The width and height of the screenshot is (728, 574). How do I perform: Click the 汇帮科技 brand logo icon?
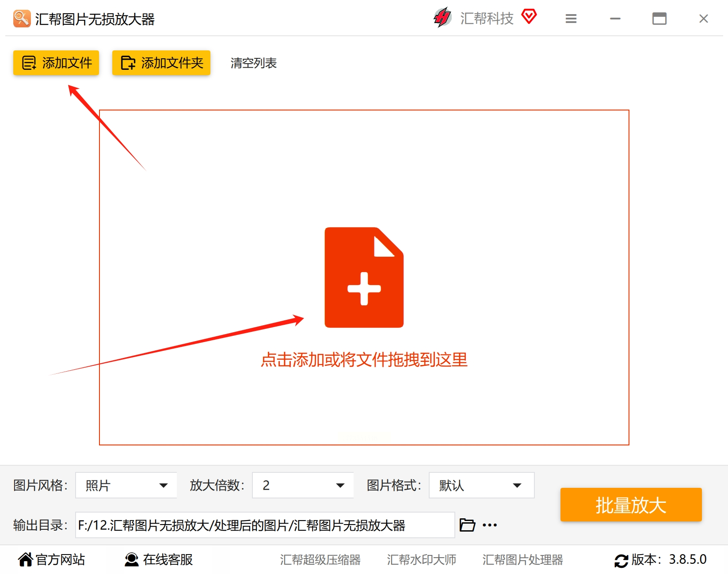(x=442, y=18)
